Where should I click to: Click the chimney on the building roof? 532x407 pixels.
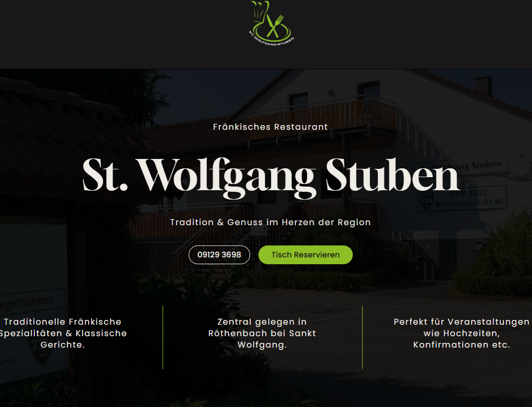point(484,85)
